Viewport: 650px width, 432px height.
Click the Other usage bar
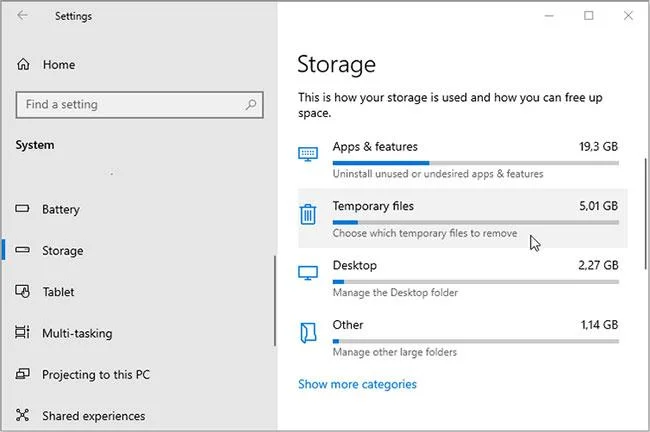475,342
